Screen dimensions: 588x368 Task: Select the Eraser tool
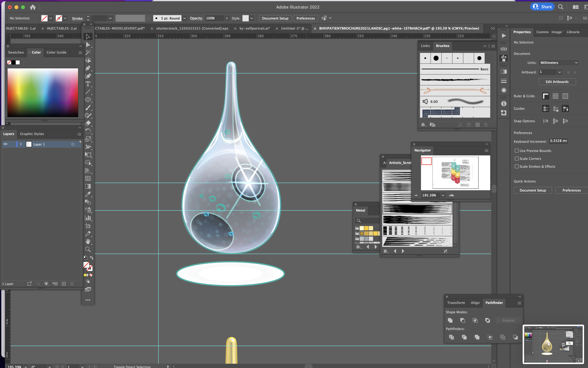pyautogui.click(x=88, y=123)
